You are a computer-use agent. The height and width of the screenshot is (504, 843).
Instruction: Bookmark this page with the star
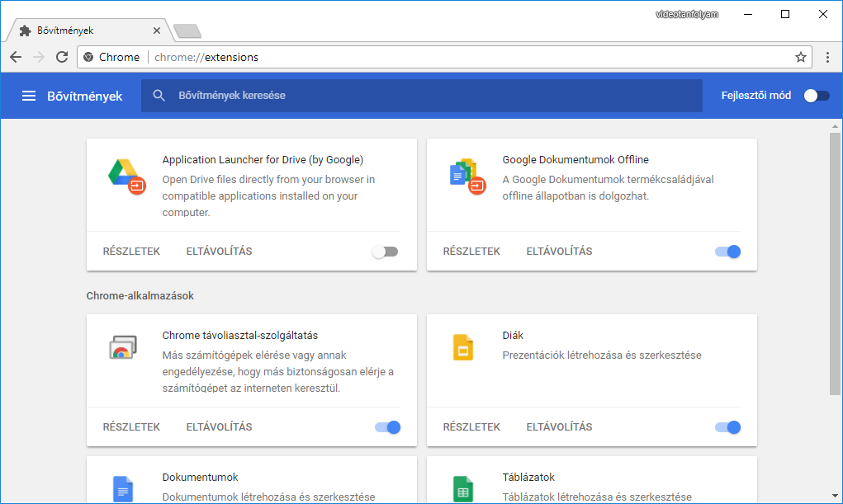click(801, 57)
